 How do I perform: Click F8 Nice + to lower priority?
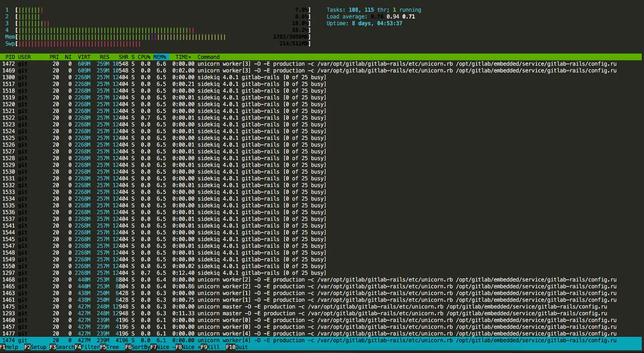(x=187, y=347)
